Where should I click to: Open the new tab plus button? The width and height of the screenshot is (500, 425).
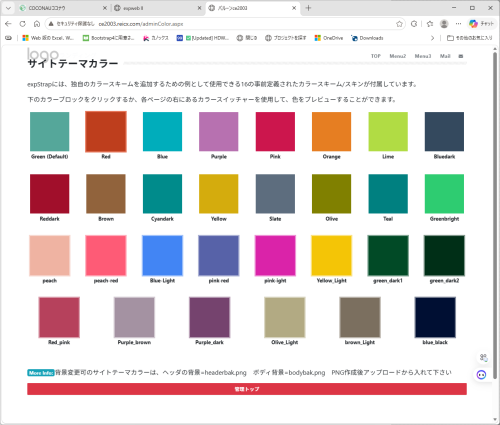[308, 8]
